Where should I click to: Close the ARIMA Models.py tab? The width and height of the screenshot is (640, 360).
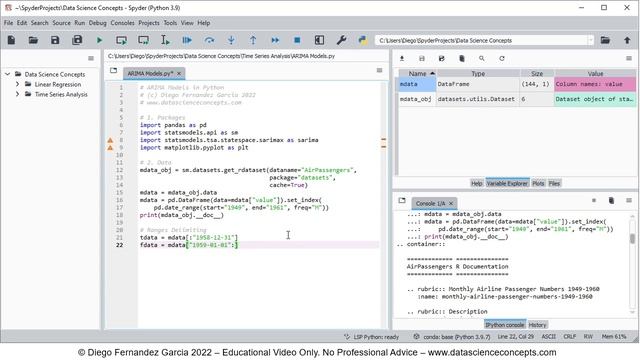click(x=179, y=73)
